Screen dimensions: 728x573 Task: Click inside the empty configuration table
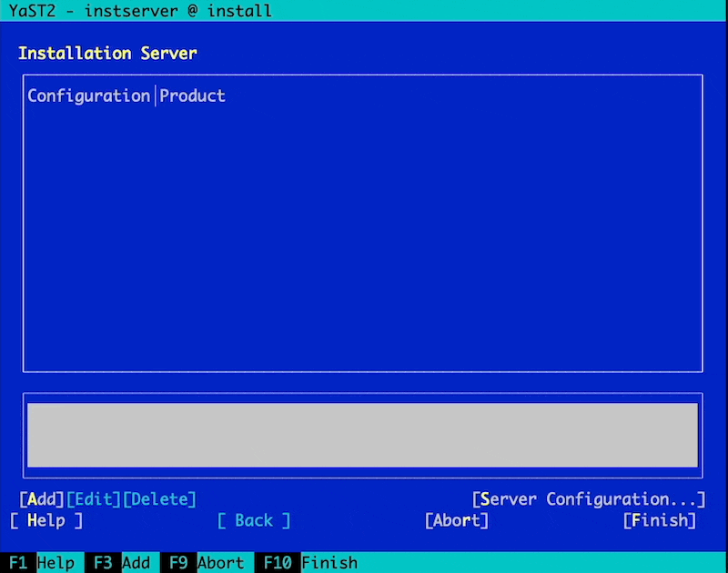pos(362,236)
